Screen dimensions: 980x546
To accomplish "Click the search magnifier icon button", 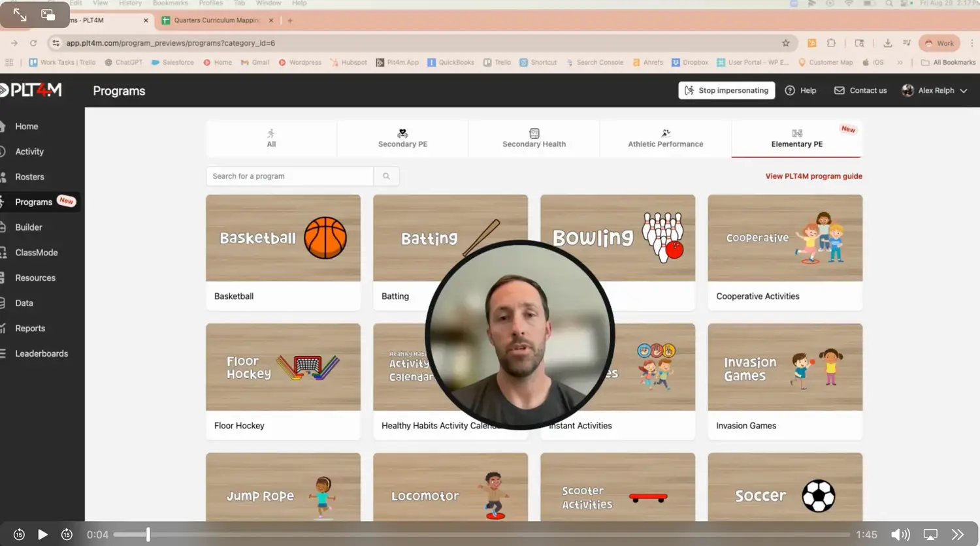I will (x=386, y=176).
